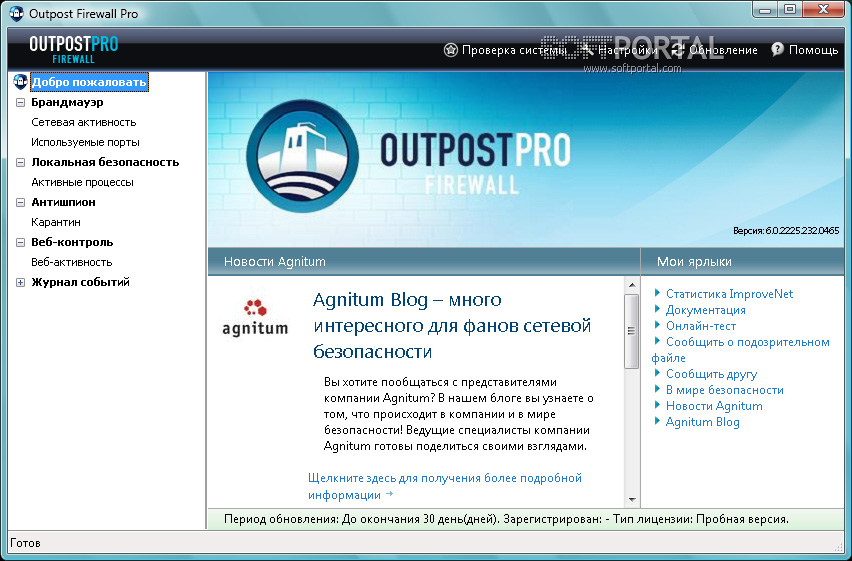
Task: Open the Документация link
Action: (x=705, y=310)
